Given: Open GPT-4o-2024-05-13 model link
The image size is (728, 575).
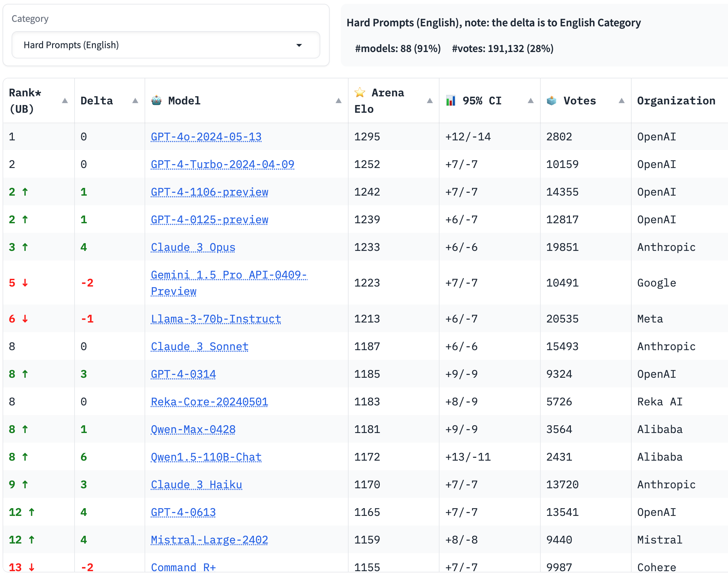Looking at the screenshot, I should pyautogui.click(x=206, y=137).
